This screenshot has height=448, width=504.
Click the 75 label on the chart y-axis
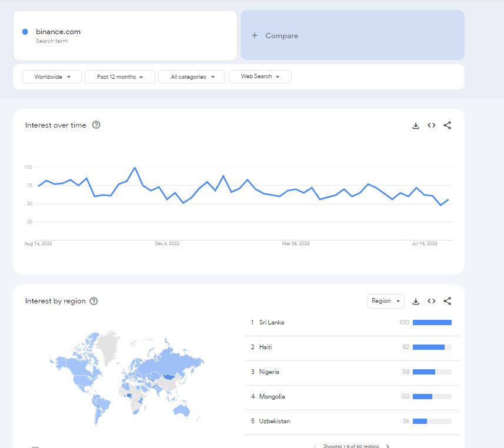pos(29,185)
